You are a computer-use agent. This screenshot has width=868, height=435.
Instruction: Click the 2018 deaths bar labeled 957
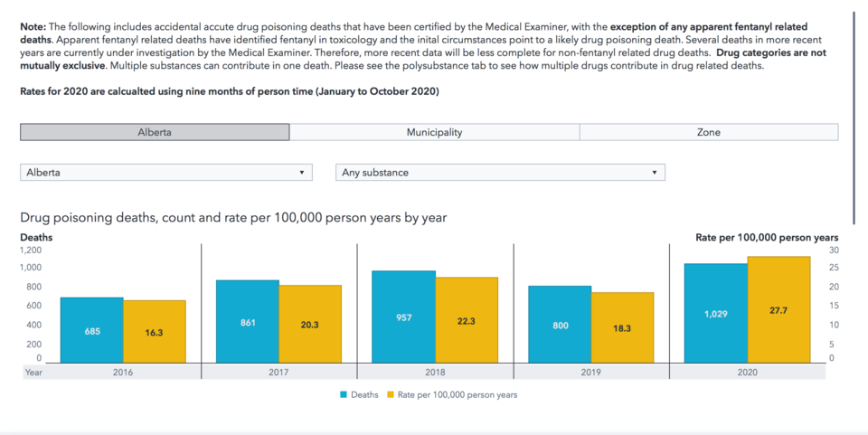[403, 317]
